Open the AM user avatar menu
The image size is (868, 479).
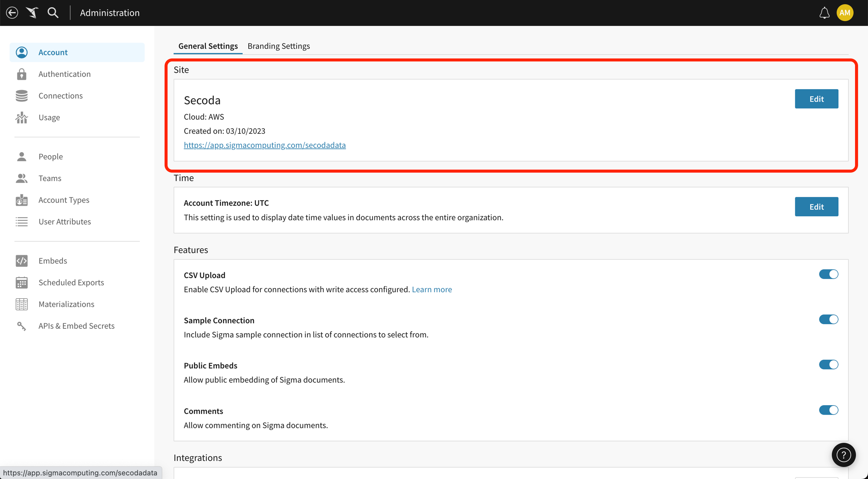(845, 13)
